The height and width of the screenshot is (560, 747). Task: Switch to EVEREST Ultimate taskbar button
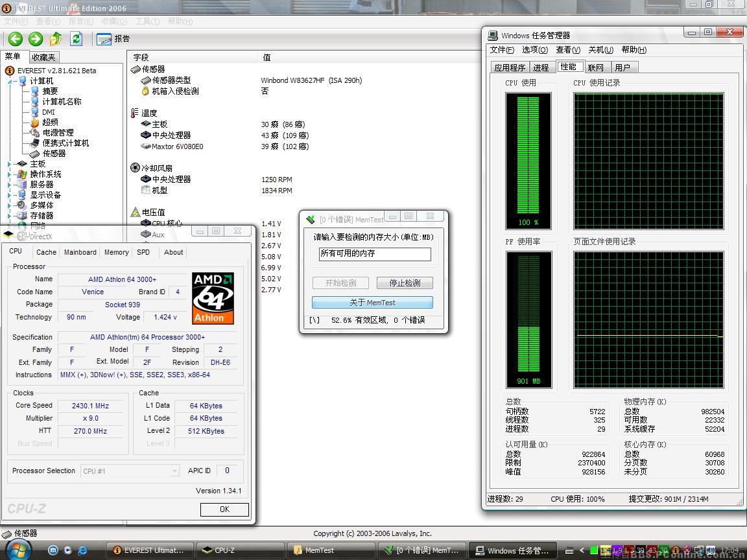[150, 550]
